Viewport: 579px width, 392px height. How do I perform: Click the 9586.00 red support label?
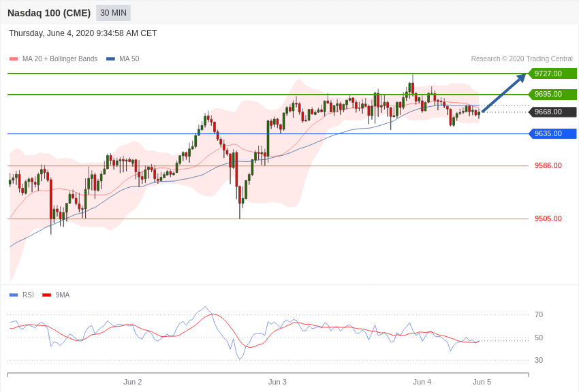point(548,165)
